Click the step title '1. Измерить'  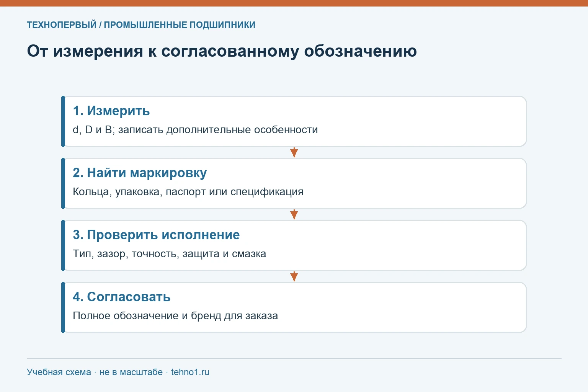click(111, 111)
